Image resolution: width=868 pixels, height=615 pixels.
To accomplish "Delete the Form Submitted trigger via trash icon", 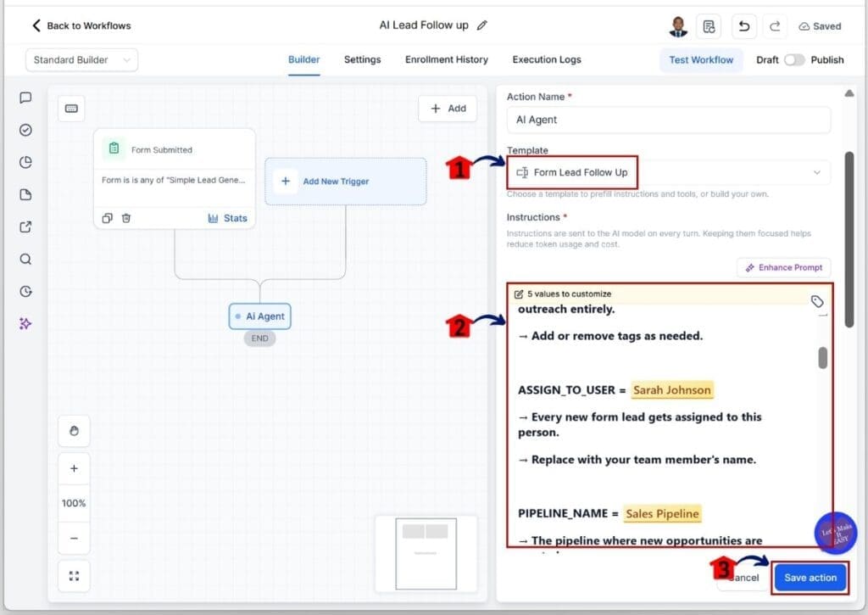I will click(126, 218).
